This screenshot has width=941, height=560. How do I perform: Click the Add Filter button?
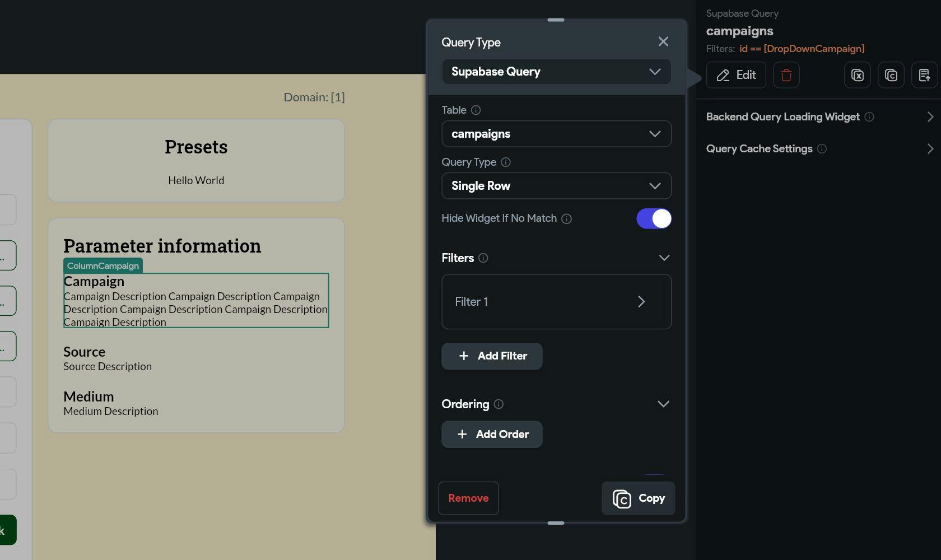492,356
